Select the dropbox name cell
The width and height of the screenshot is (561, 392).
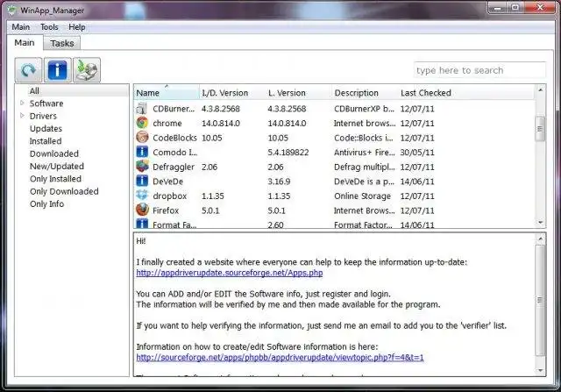(169, 196)
